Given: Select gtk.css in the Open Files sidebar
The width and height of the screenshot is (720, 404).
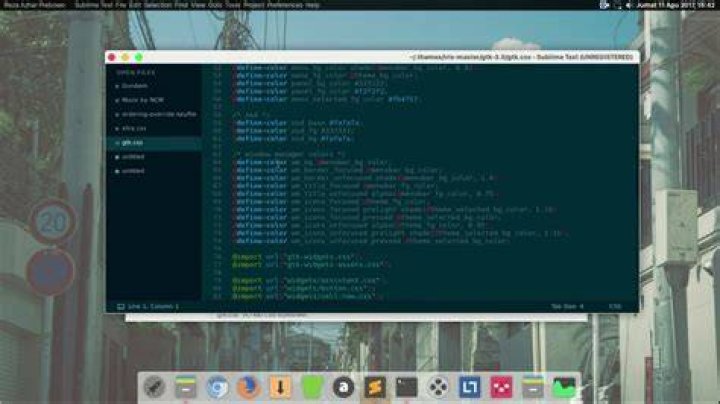Looking at the screenshot, I should click(154, 143).
